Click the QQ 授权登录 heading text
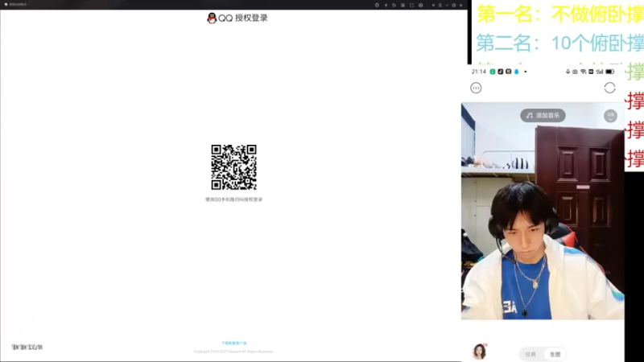 tap(243, 18)
